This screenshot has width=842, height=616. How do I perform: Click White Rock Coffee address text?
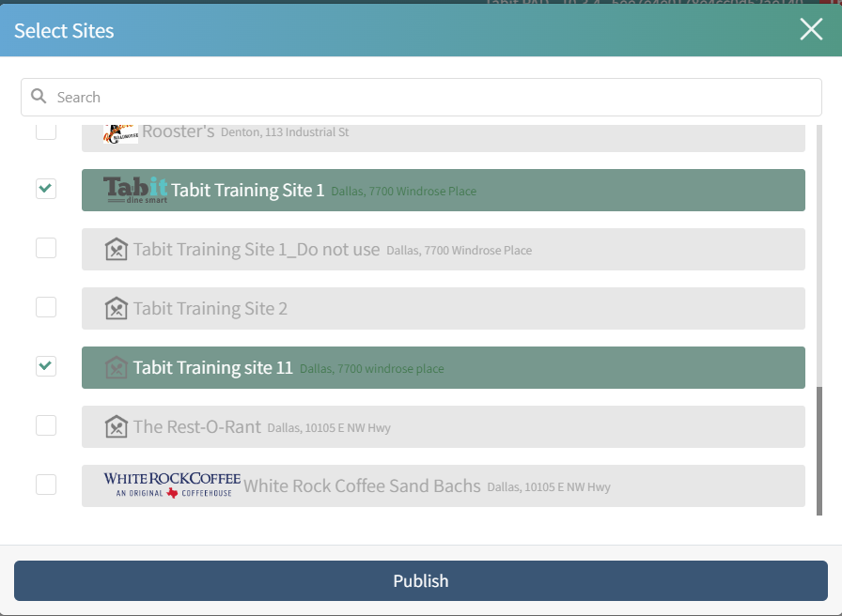point(549,486)
